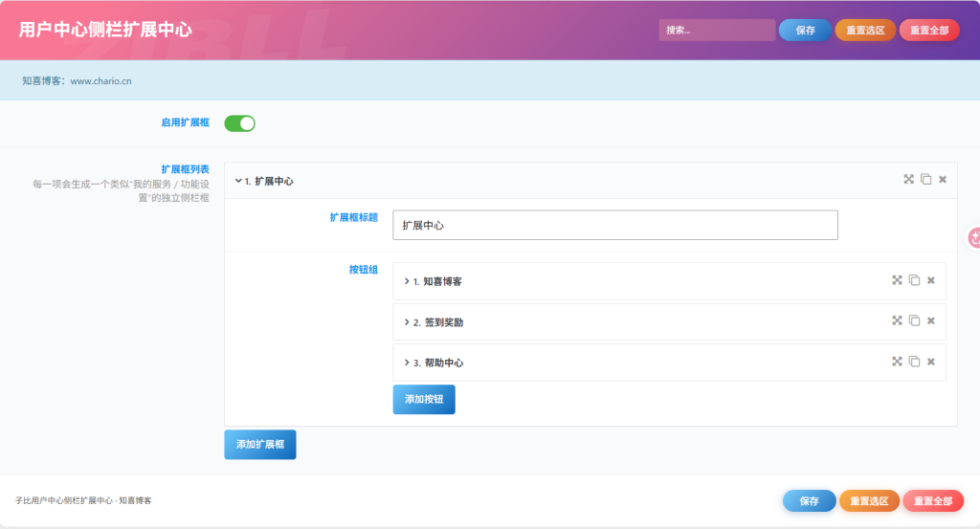
Task: Click the bottom 重置选区 button
Action: (x=869, y=501)
